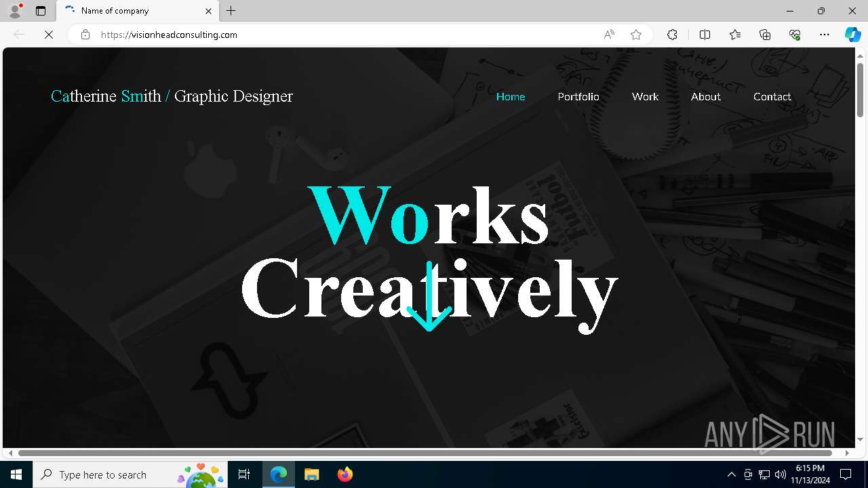
Task: Go to Home nav link
Action: coord(511,97)
